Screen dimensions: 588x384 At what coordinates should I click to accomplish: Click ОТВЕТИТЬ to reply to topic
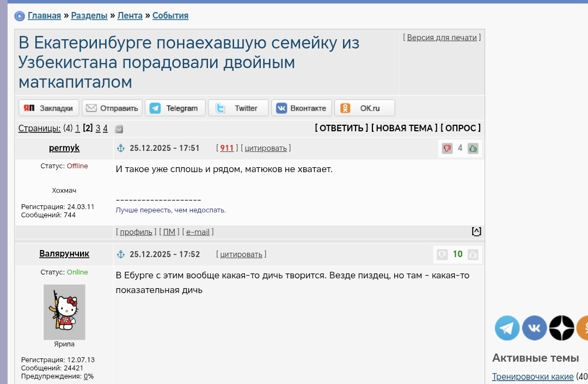(341, 128)
